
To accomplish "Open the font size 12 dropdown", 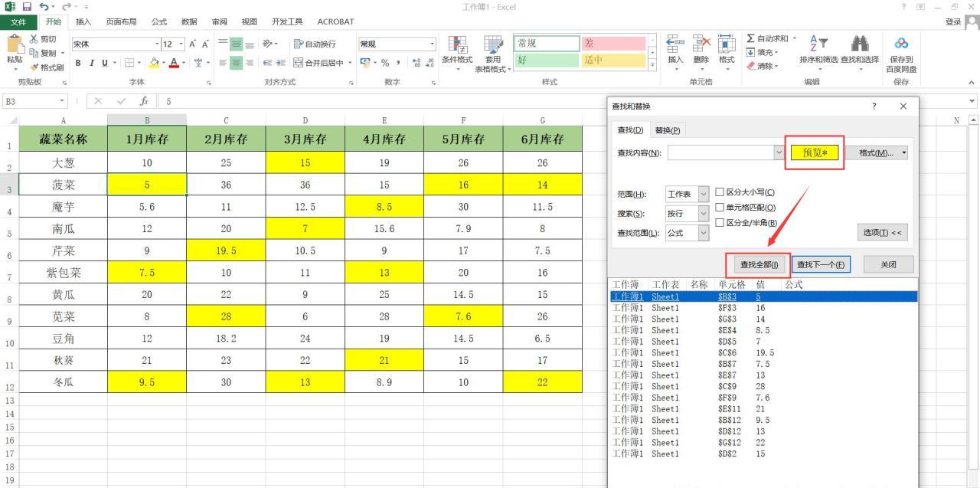I will pyautogui.click(x=181, y=44).
